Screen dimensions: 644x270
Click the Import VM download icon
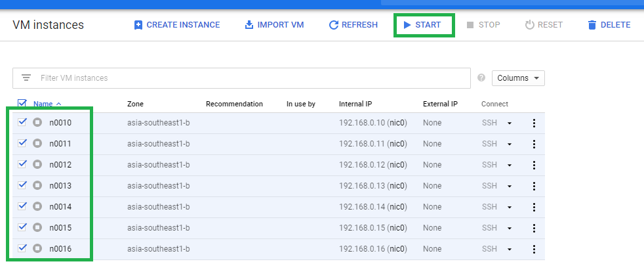pyautogui.click(x=249, y=25)
